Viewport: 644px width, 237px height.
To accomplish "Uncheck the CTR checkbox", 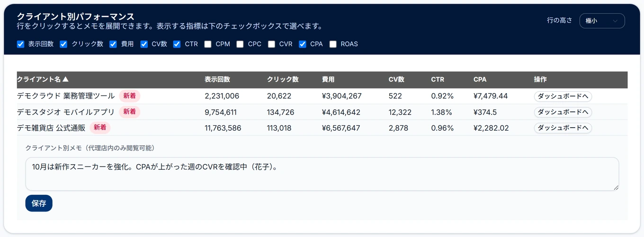I will pyautogui.click(x=177, y=44).
